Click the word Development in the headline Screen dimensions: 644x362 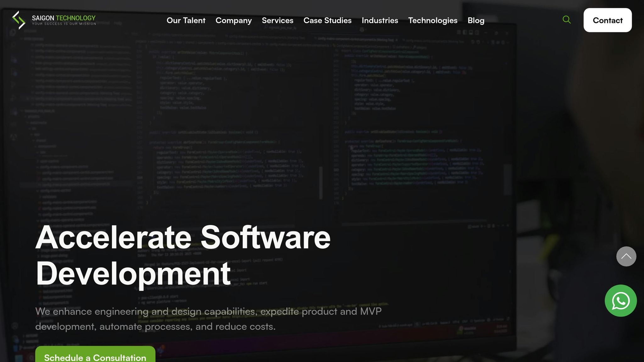133,274
